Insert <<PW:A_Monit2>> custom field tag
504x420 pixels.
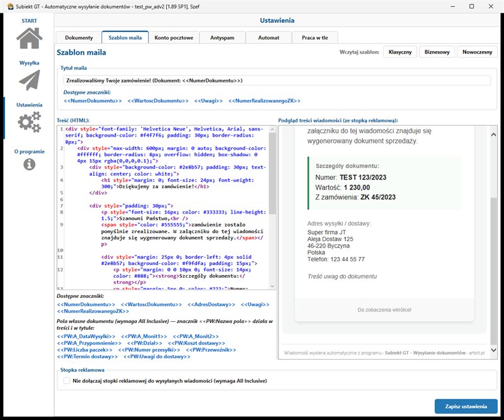pyautogui.click(x=196, y=336)
